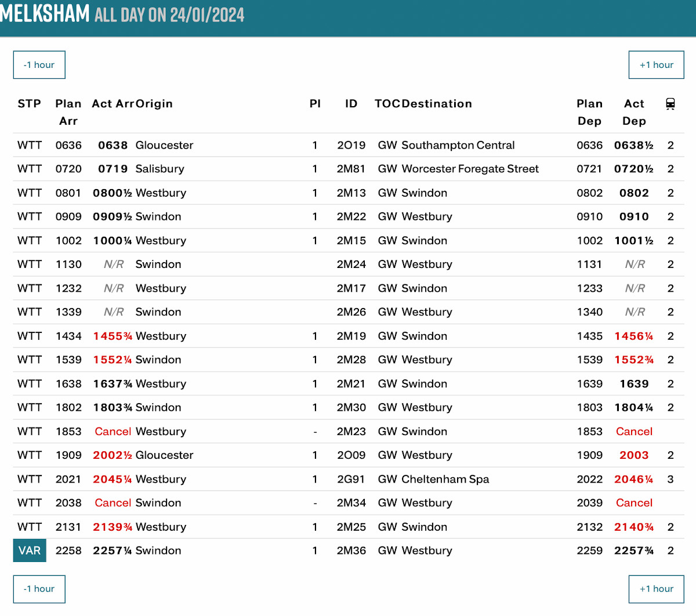696x616 pixels.
Task: Open train ID 2O19 to Southampton Central
Action: pyautogui.click(x=351, y=146)
